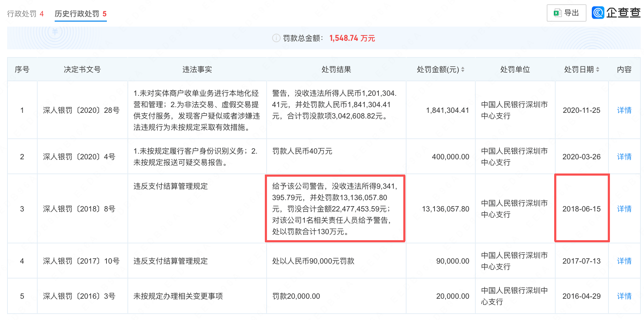Click date 2016-04-29
This screenshot has height=320, width=644.
[x=582, y=296]
